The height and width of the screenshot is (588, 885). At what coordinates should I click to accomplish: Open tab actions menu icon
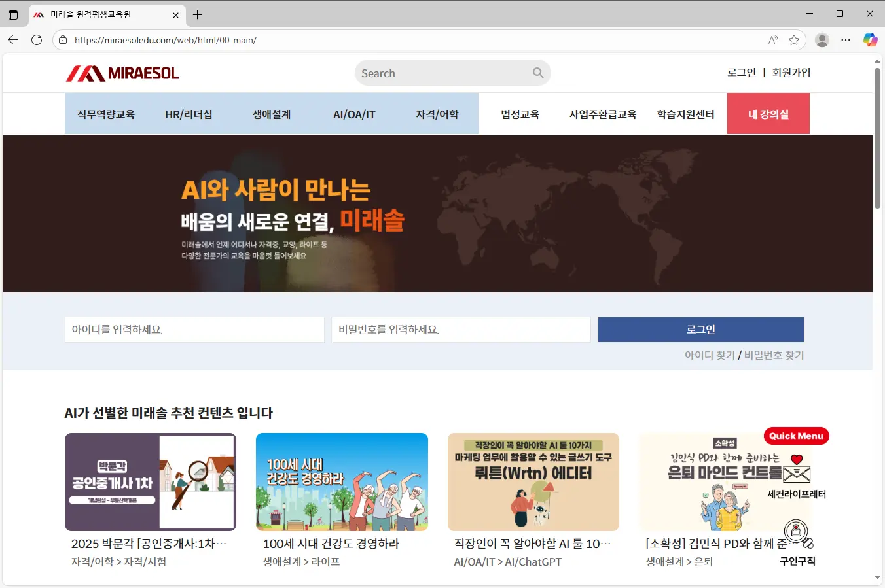pos(13,14)
